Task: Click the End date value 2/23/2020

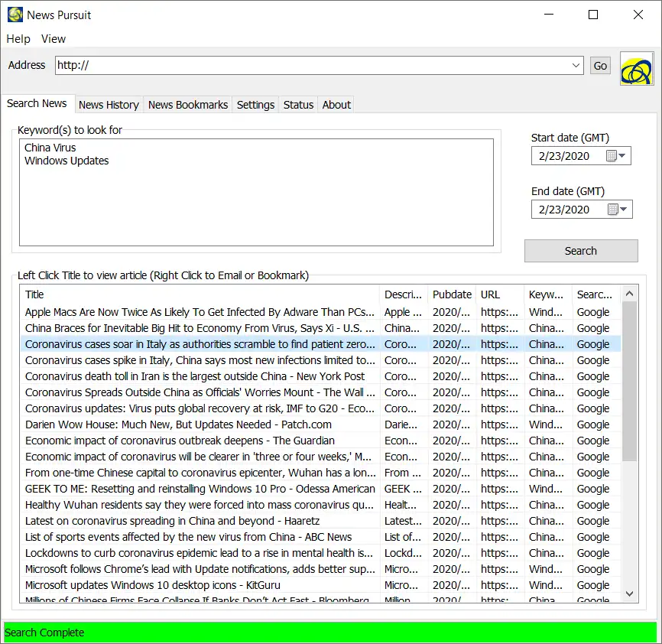Action: pos(563,209)
